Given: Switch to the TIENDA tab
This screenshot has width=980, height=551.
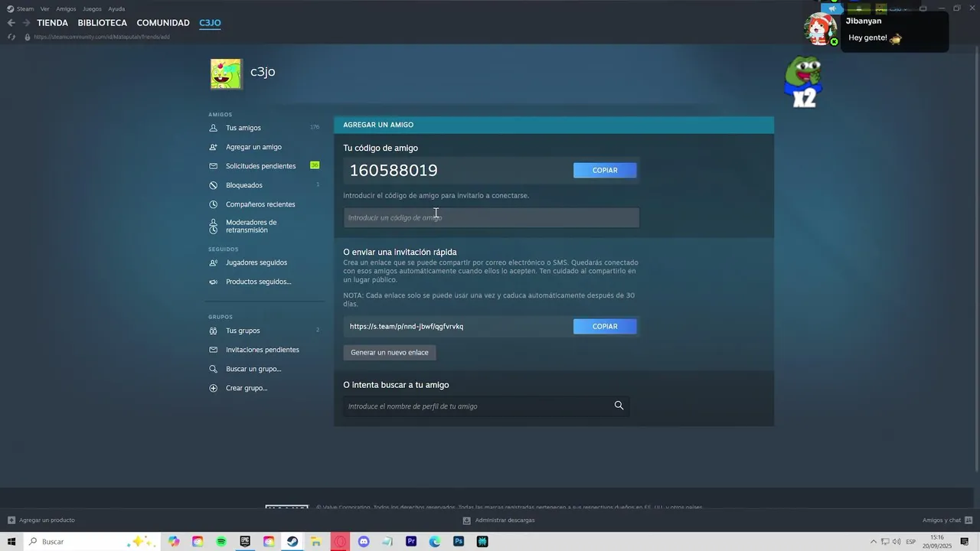Looking at the screenshot, I should coord(52,23).
